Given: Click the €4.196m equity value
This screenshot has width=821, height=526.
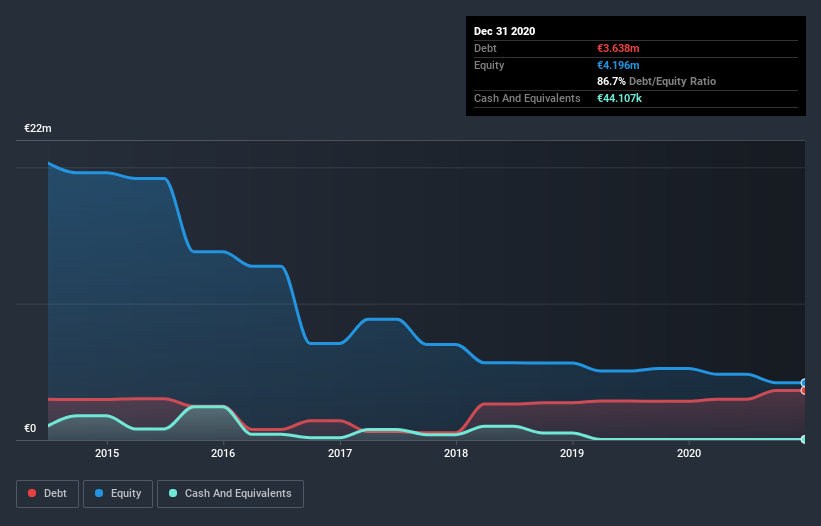Looking at the screenshot, I should (618, 65).
